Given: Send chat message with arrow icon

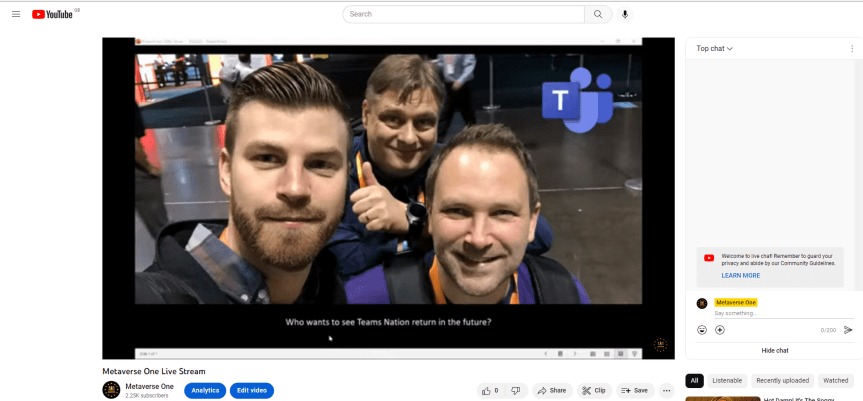Looking at the screenshot, I should tap(848, 330).
